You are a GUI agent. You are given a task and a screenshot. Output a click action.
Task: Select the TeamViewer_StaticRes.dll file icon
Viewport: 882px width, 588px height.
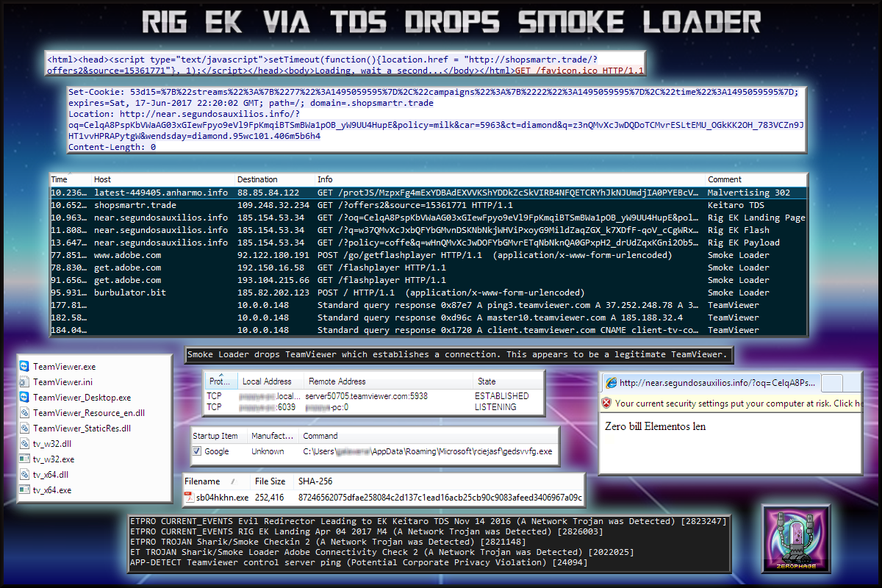point(24,429)
